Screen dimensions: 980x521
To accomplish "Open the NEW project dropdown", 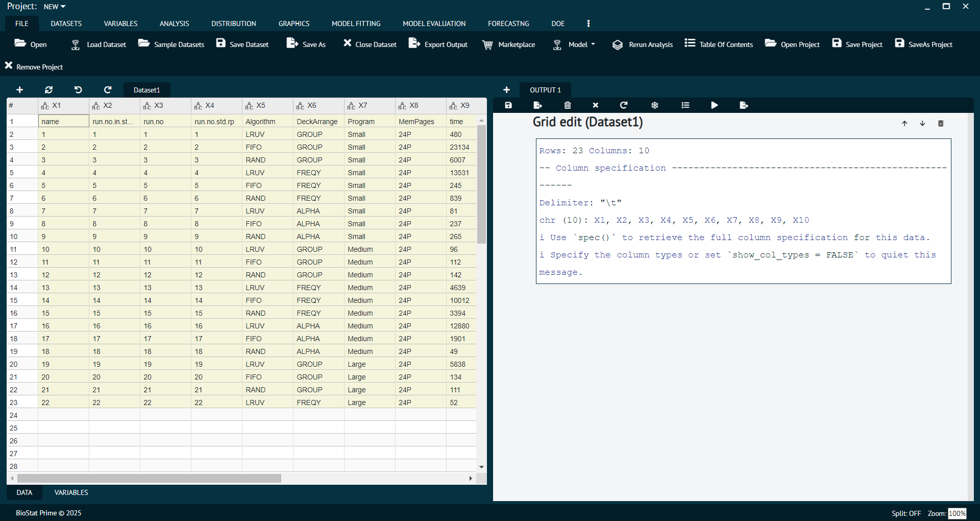I will coord(54,7).
